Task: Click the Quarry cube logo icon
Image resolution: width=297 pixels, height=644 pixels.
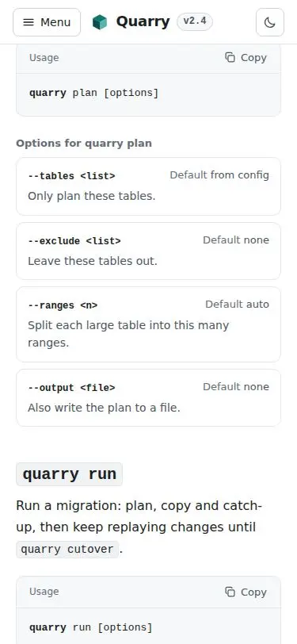Action: pyautogui.click(x=100, y=22)
